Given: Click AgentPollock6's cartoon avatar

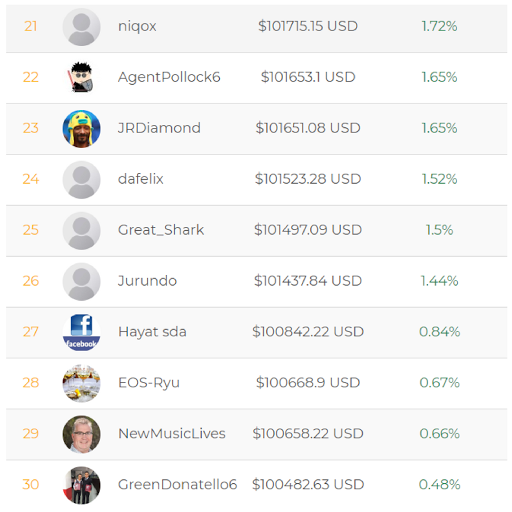Looking at the screenshot, I should 81,78.
